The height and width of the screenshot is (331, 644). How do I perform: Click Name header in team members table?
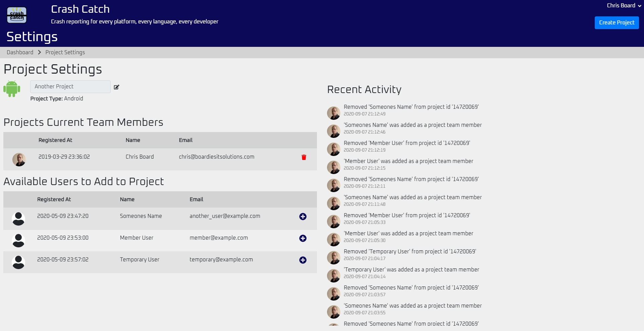[133, 140]
